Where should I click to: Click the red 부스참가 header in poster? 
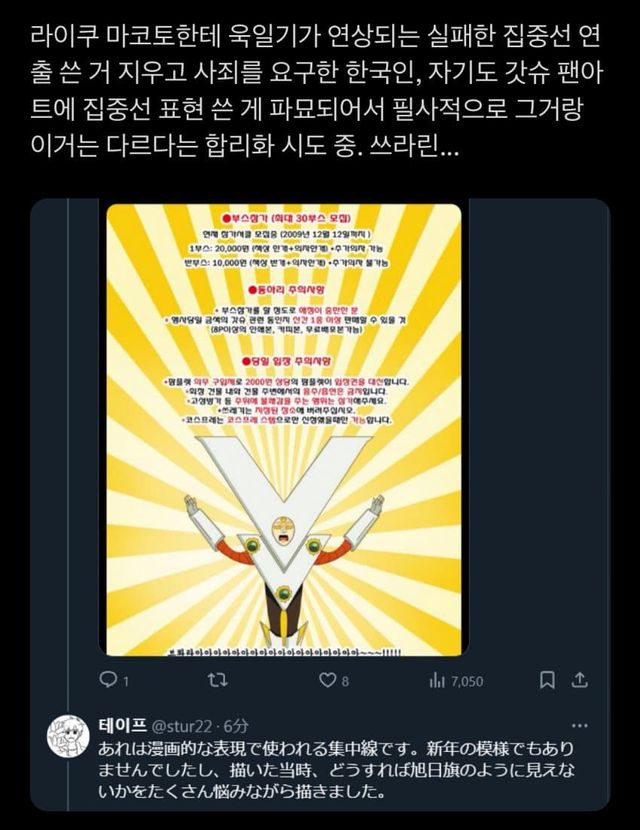(x=286, y=218)
